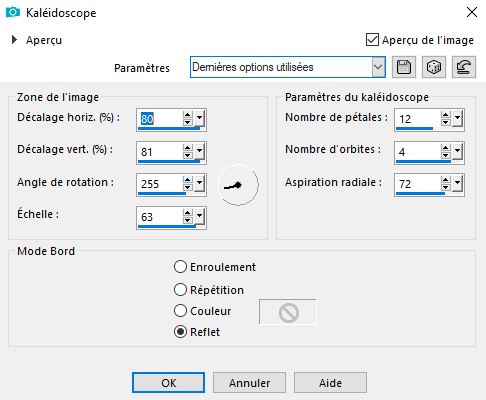Click the randomize parameters dice icon
The image size is (486, 400).
434,67
